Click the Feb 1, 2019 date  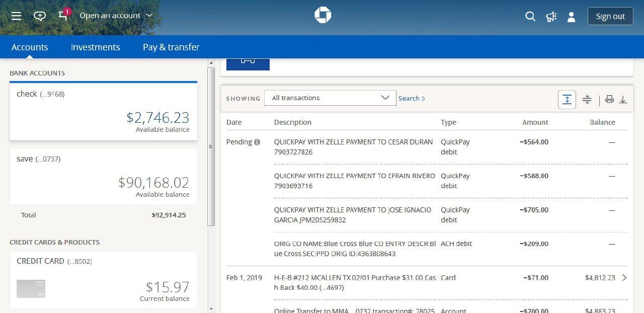pyautogui.click(x=244, y=277)
